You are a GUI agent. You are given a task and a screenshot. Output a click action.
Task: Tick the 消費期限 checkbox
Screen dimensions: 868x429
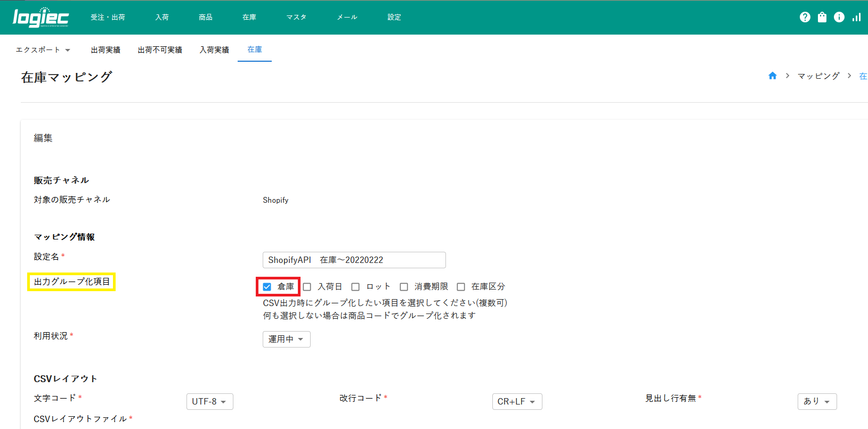click(404, 287)
